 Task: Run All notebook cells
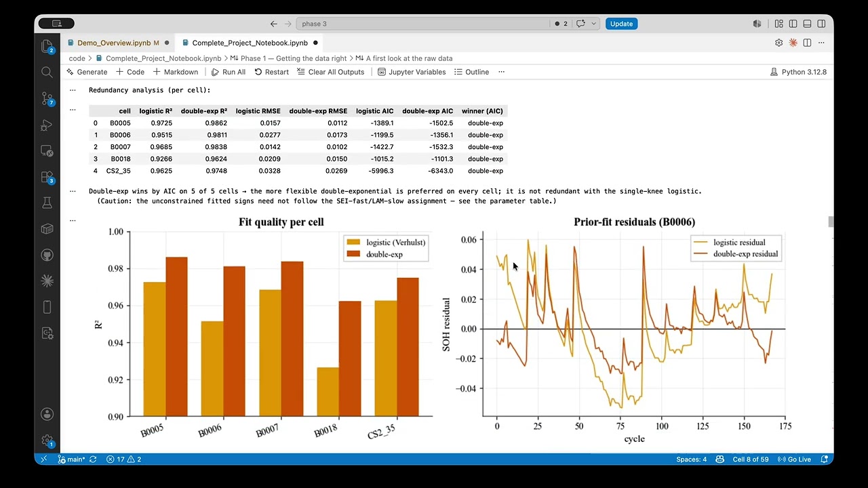(x=229, y=72)
